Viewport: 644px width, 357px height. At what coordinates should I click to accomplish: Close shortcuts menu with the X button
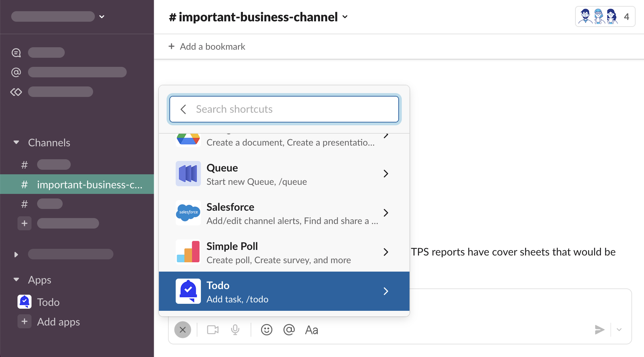point(183,330)
